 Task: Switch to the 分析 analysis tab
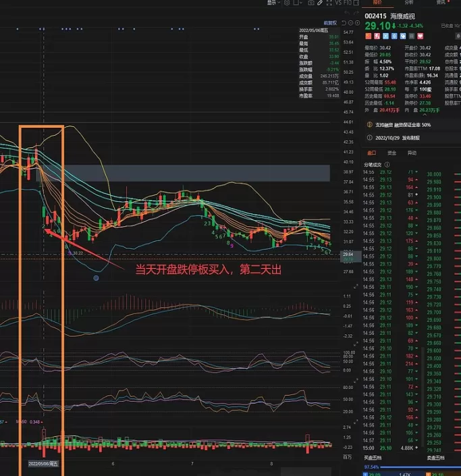point(409,3)
